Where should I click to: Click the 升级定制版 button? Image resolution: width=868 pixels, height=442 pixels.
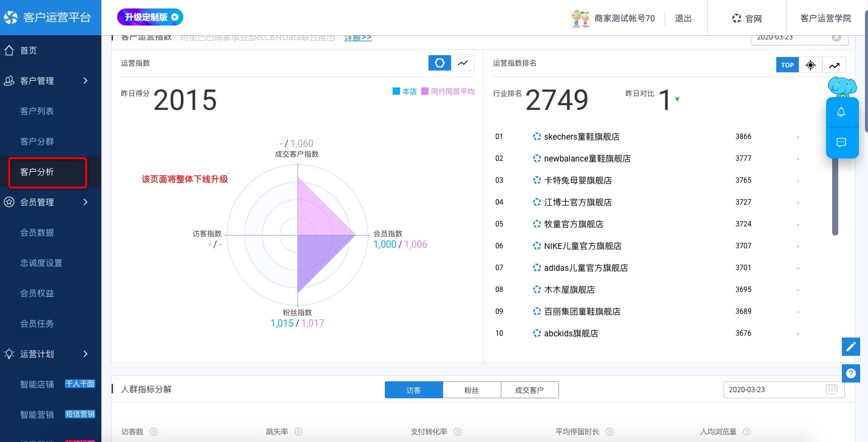(x=150, y=18)
